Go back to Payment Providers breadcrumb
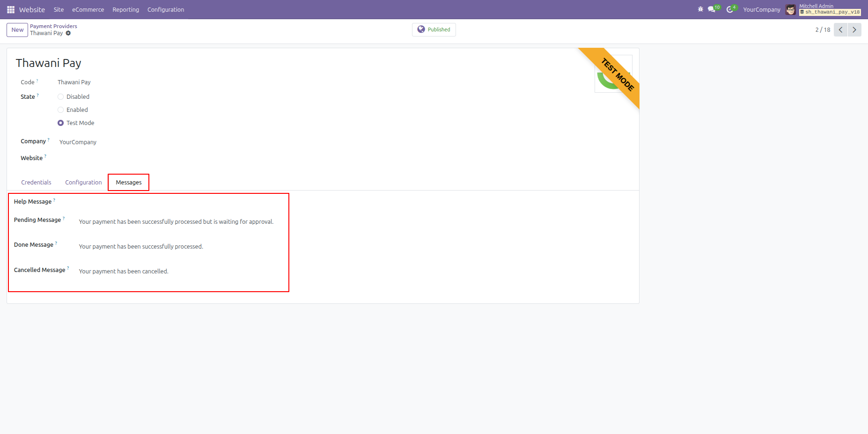 [x=53, y=26]
